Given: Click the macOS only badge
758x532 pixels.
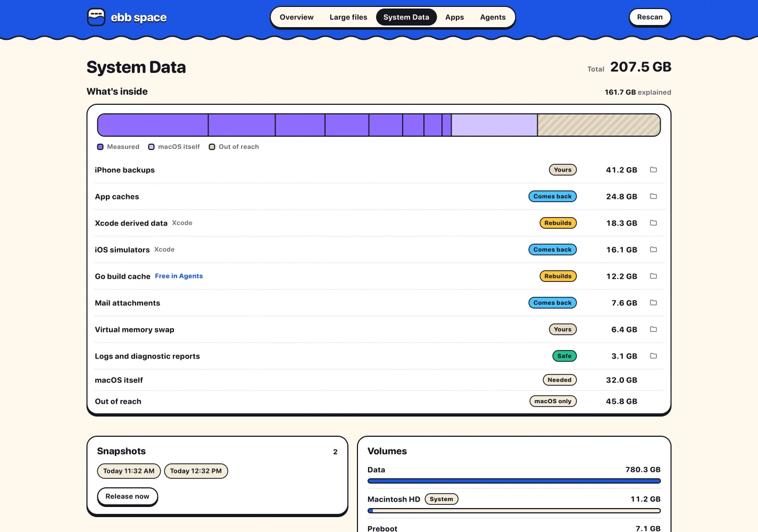Looking at the screenshot, I should [x=553, y=401].
